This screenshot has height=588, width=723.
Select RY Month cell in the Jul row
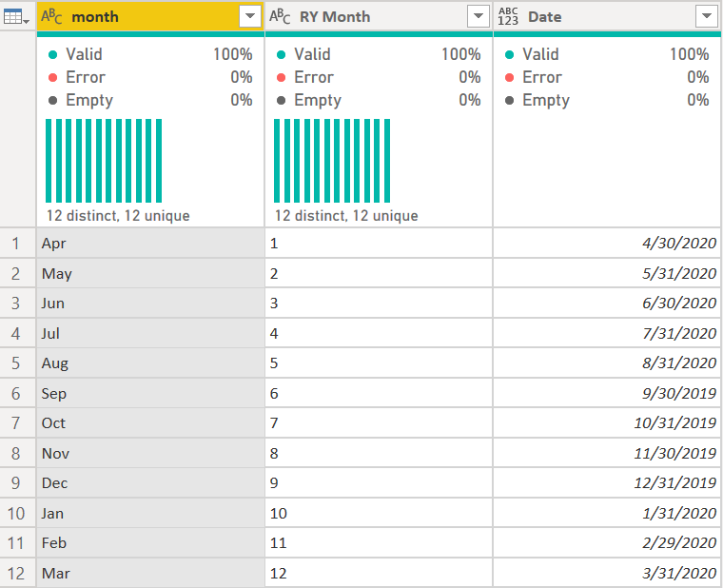(379, 333)
